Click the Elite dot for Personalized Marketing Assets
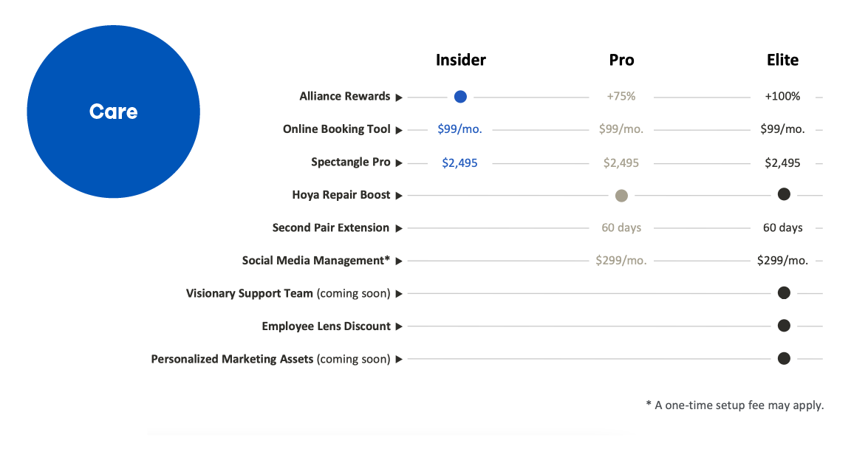The image size is (868, 449). (784, 359)
